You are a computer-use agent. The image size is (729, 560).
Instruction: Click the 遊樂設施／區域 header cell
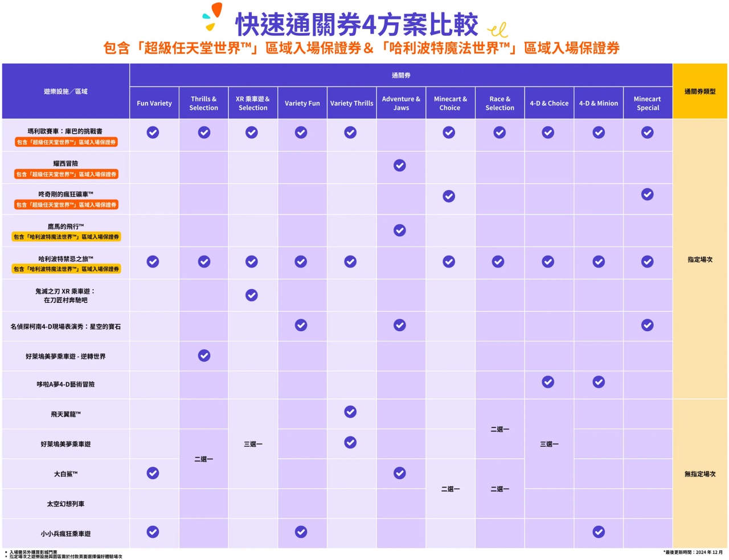(65, 91)
